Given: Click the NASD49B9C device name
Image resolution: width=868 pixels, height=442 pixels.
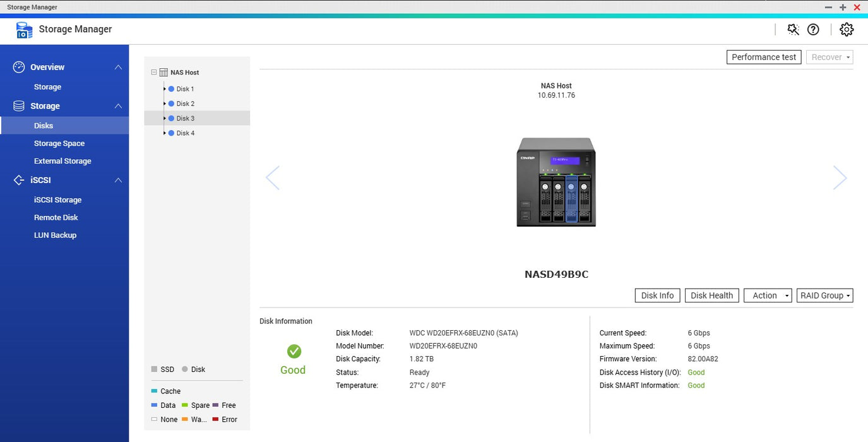Looking at the screenshot, I should click(x=556, y=275).
